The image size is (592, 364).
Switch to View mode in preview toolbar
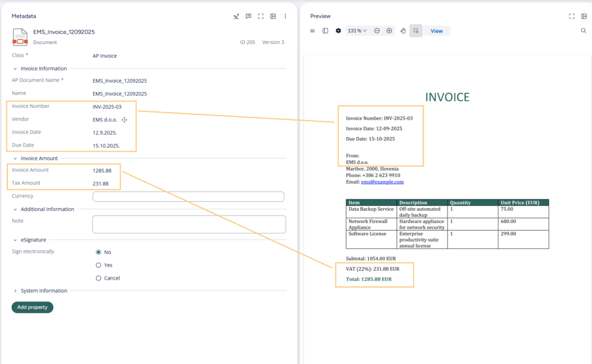[x=436, y=31]
